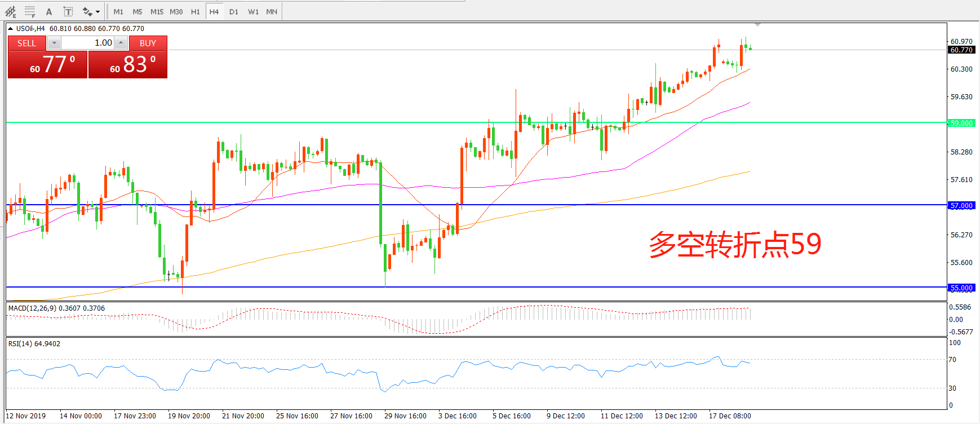Toggle the M15 timeframe
The width and height of the screenshot is (980, 424).
pos(157,11)
